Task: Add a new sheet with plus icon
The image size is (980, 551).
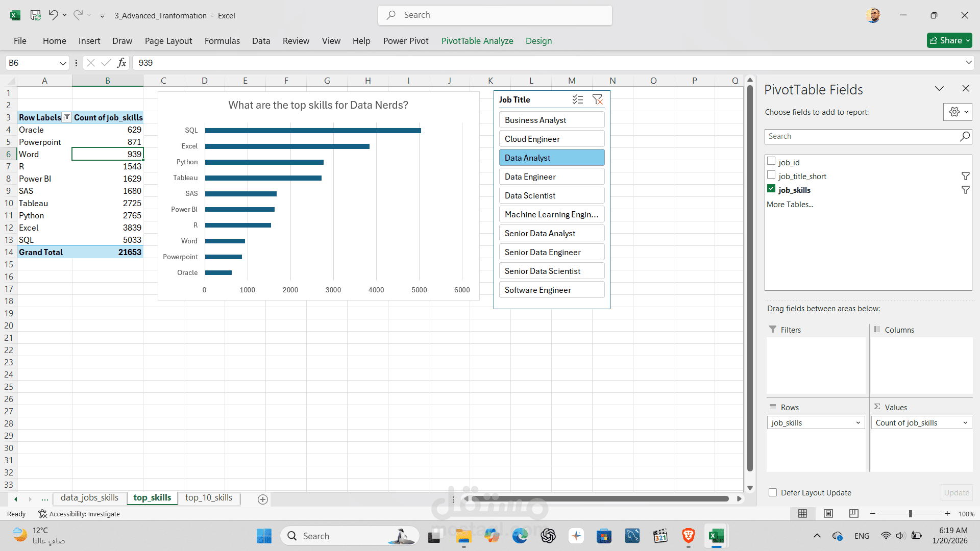Action: pyautogui.click(x=263, y=499)
